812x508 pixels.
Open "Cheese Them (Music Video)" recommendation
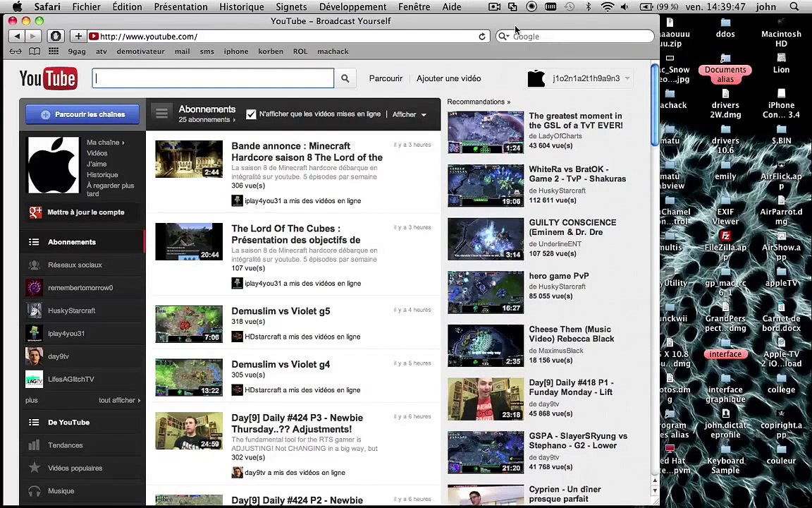point(571,334)
